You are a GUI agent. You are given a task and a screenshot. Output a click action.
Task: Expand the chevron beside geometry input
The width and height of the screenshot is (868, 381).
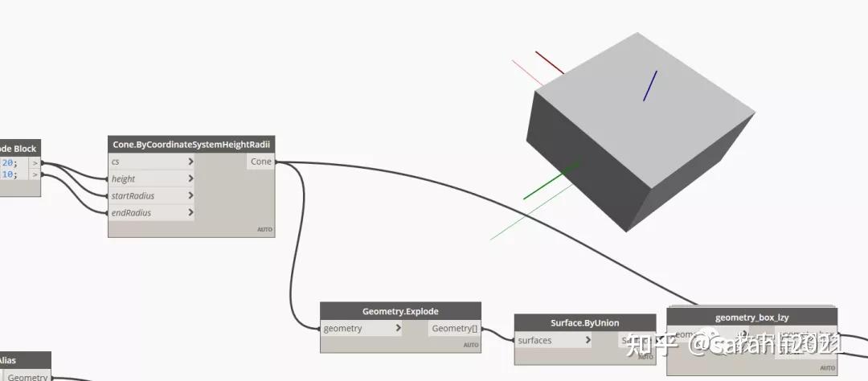(x=398, y=329)
